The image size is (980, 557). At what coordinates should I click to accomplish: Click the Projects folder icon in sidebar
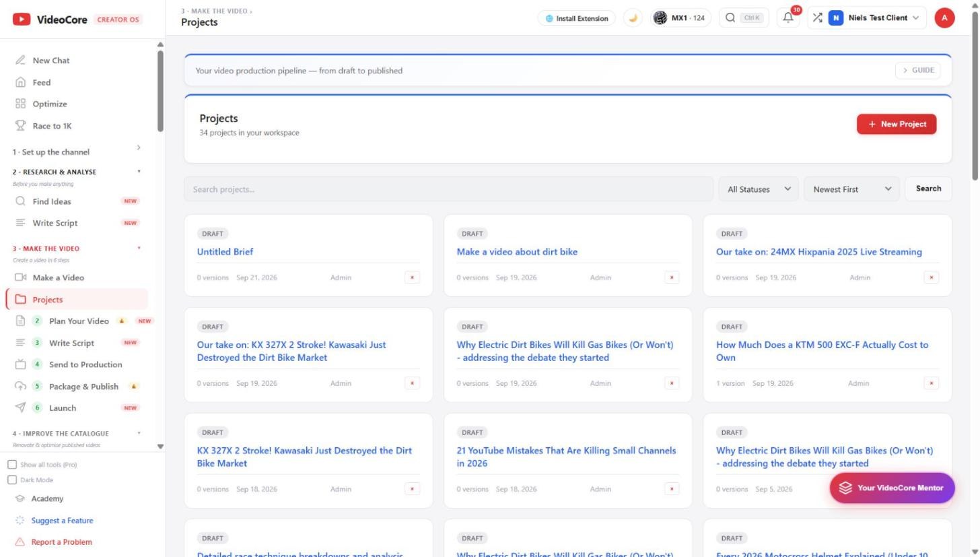coord(20,300)
